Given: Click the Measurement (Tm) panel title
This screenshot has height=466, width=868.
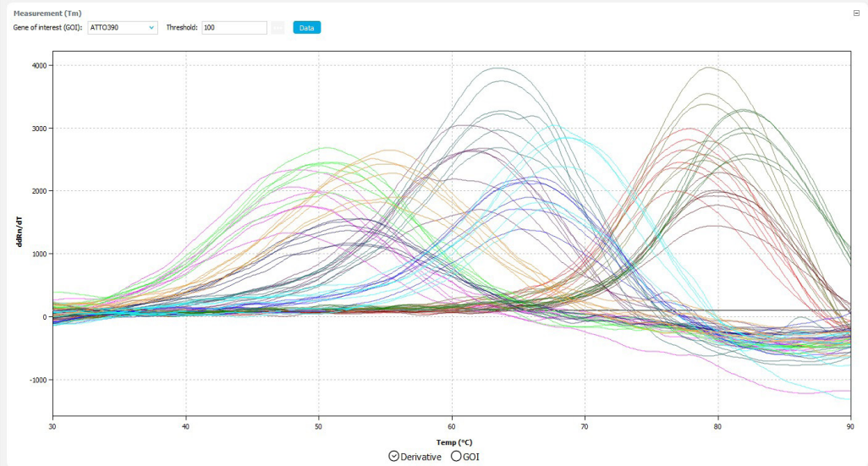Looking at the screenshot, I should click(x=47, y=14).
